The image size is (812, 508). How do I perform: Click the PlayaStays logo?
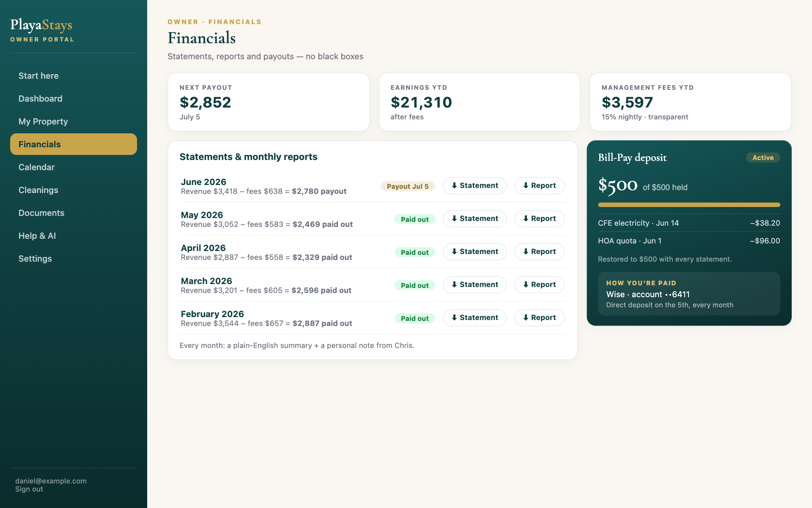41,25
